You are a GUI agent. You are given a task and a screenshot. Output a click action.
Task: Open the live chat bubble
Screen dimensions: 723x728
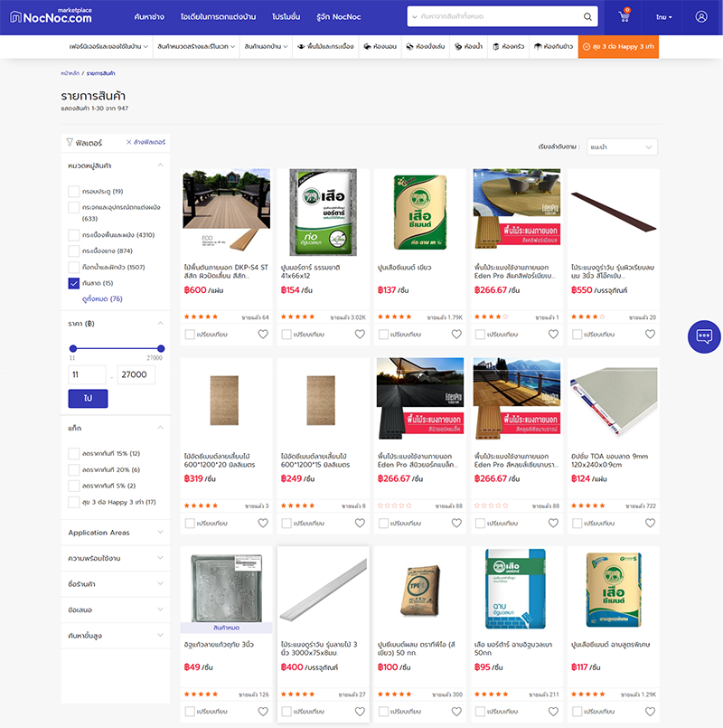pos(703,336)
